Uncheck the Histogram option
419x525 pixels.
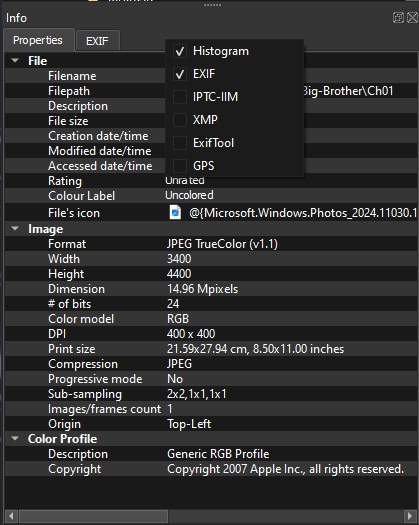[180, 51]
